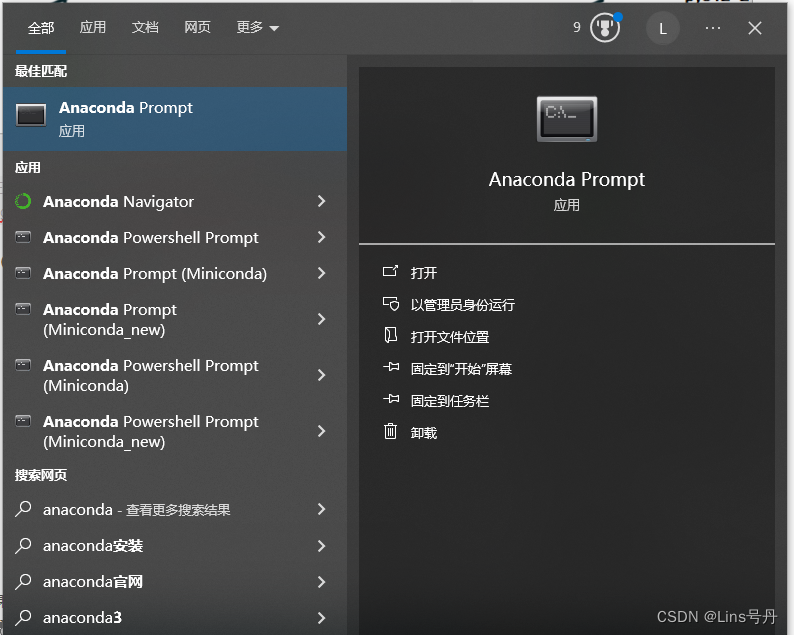Screen dimensions: 794x635
Task: Expand chevron for 'anaconda - 查看更多搜索结果'
Action: (x=322, y=509)
